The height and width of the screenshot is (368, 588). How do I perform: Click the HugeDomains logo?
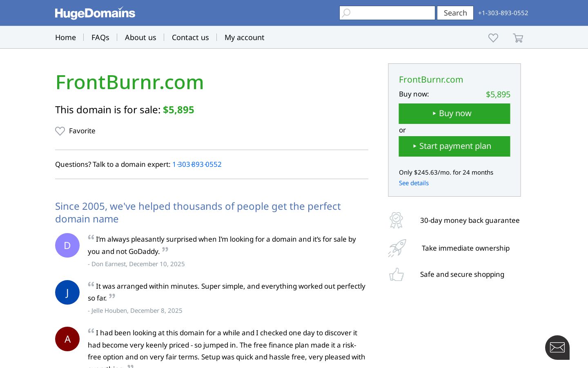tap(95, 13)
